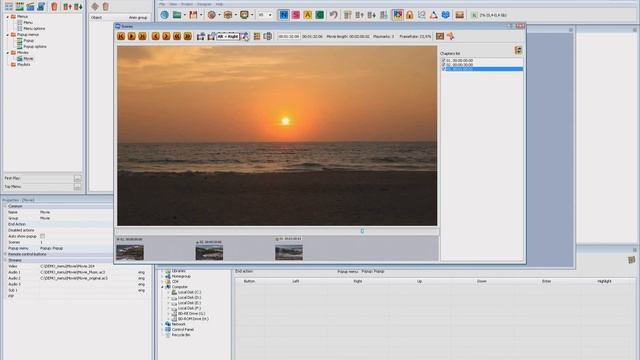This screenshot has height=360, width=640.
Task: Select Menu options in project tree
Action: pos(34,29)
